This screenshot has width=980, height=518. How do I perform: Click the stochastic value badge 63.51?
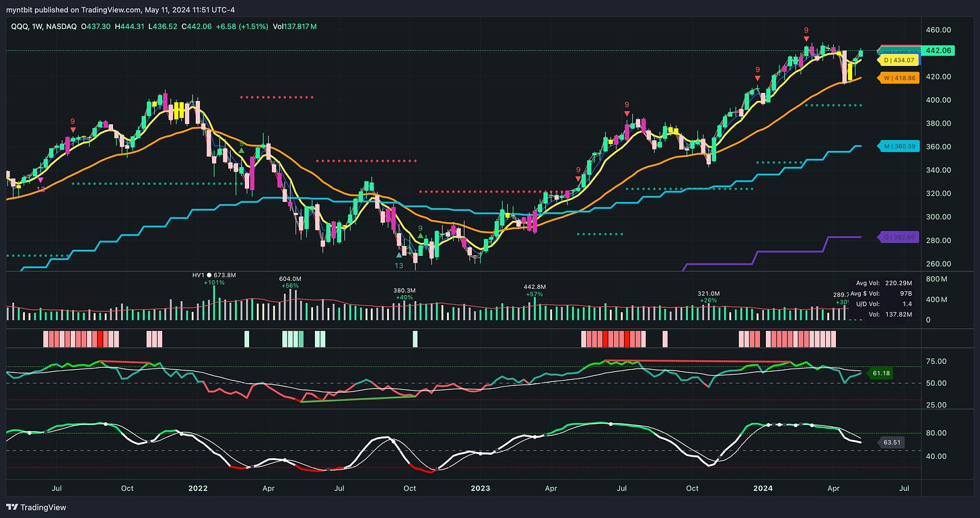891,443
